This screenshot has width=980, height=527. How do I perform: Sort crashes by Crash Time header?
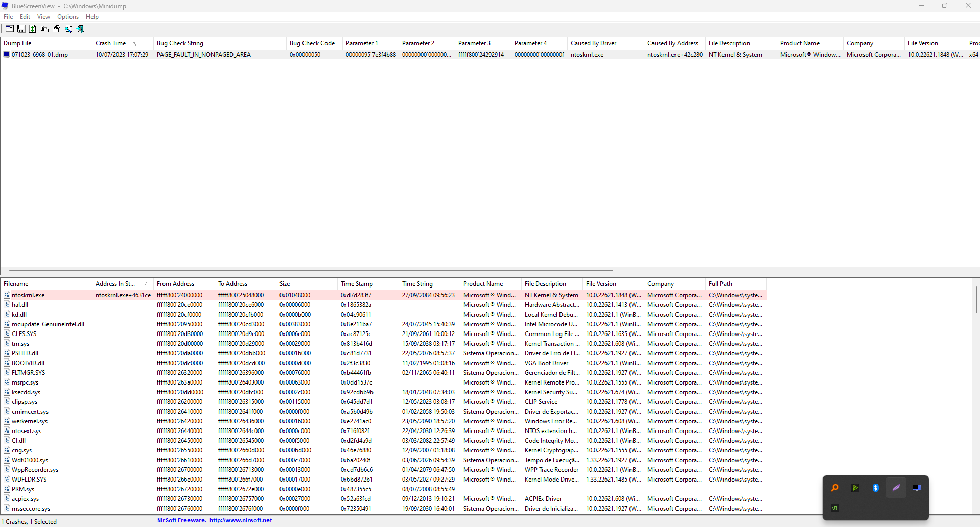coord(123,43)
